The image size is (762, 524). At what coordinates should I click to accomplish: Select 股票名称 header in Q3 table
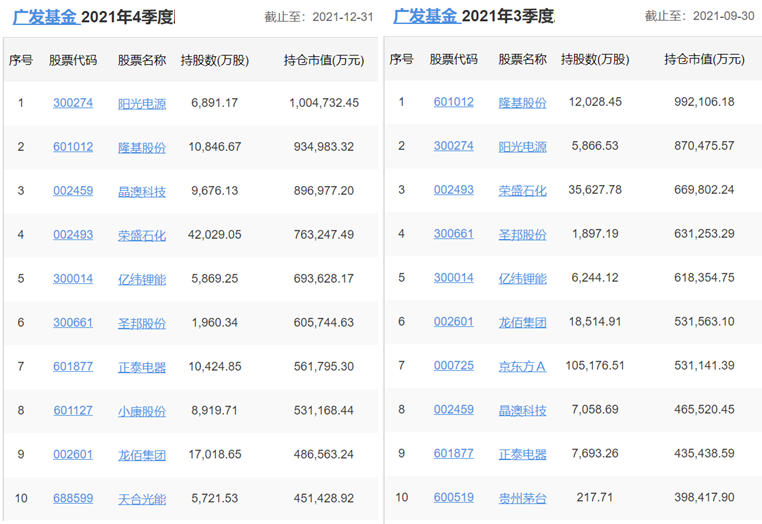522,59
